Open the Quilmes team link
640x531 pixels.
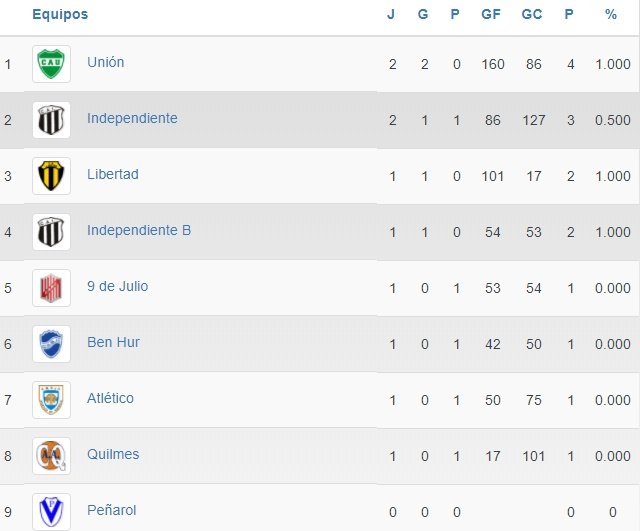tap(113, 454)
